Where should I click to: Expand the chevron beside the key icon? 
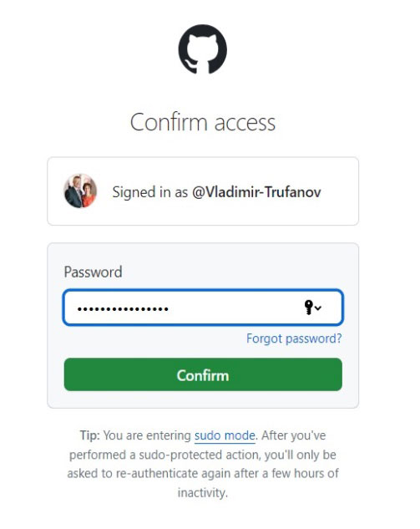pyautogui.click(x=318, y=308)
